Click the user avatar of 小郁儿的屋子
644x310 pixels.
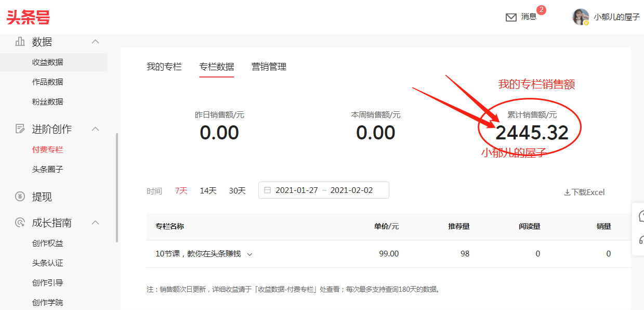580,17
